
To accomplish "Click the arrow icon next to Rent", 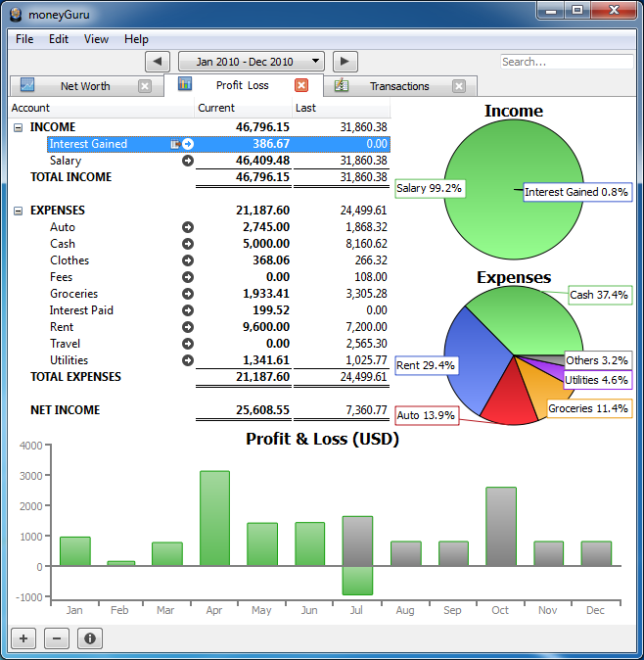I will point(188,327).
